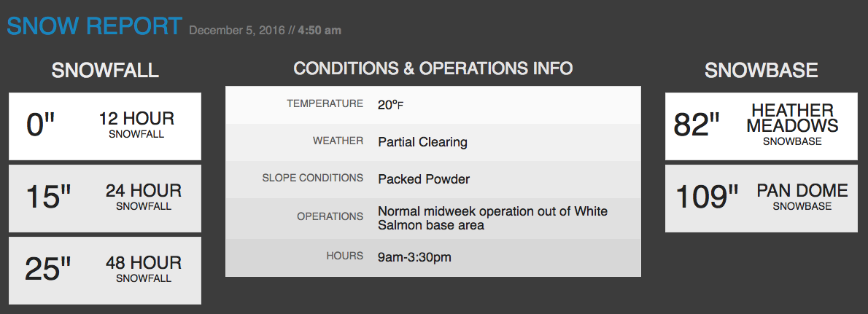Click the SNOW REPORT heading
Image resolution: width=868 pixels, height=314 pixels.
tap(94, 26)
